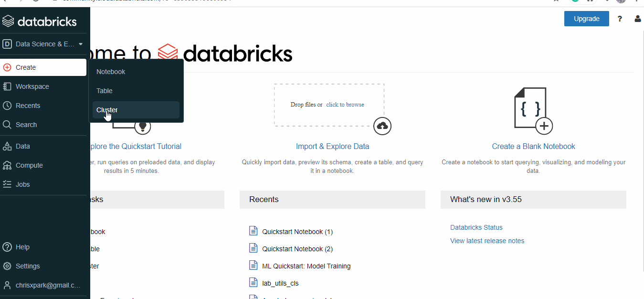
Task: Click the 'click to browse' link
Action: coord(345,105)
